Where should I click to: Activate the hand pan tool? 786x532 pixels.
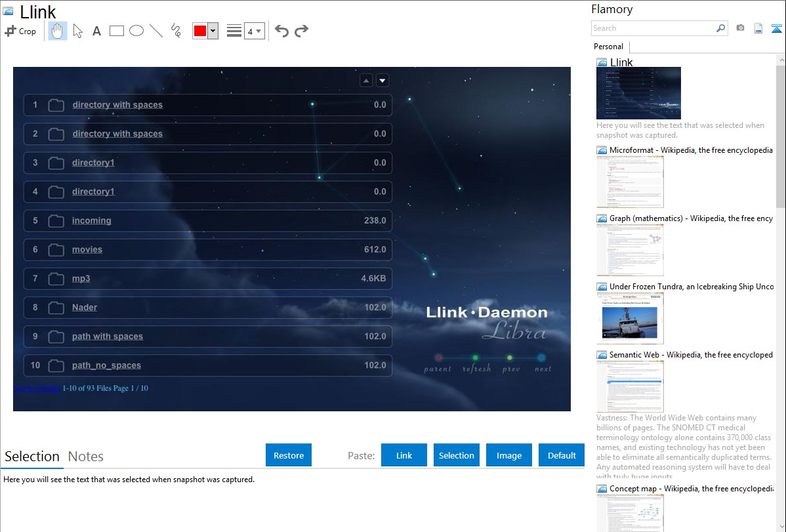(x=58, y=31)
